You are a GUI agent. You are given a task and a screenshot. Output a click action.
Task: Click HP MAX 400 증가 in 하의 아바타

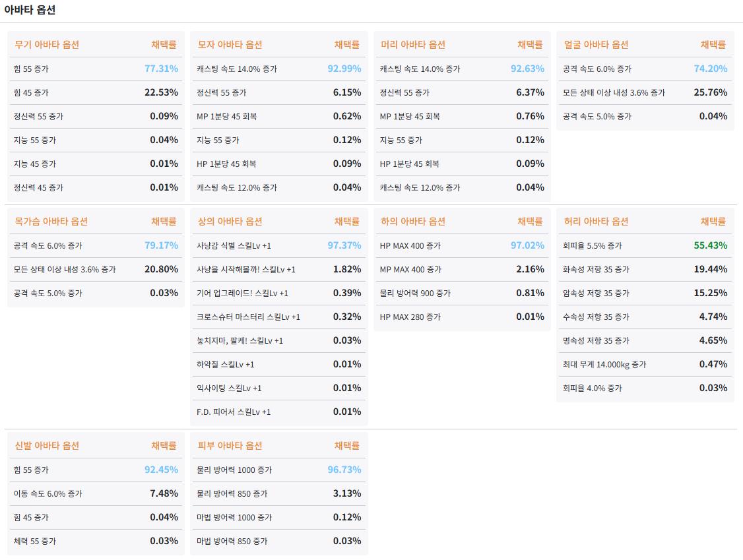(410, 245)
